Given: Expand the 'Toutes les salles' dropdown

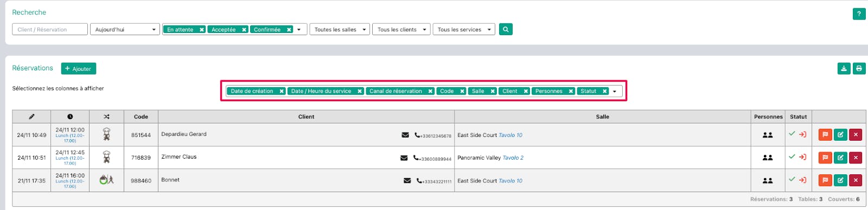Looking at the screenshot, I should (x=340, y=29).
